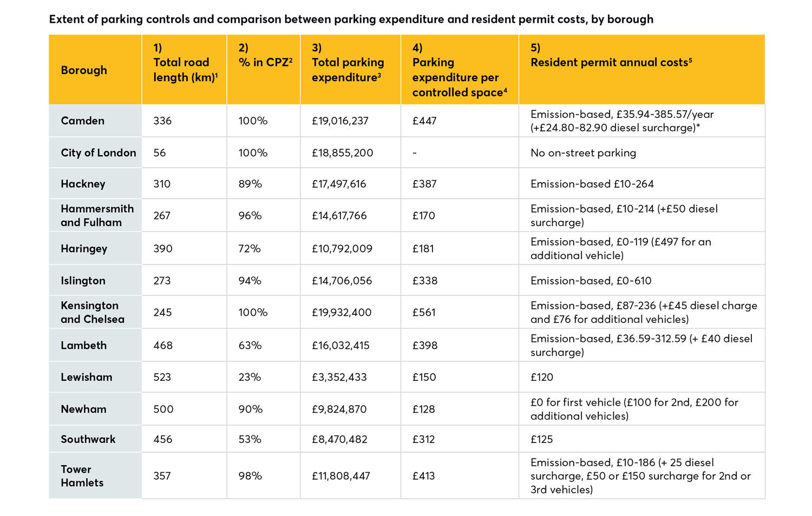Select the Camden row label
812x516 pixels.
tap(82, 121)
